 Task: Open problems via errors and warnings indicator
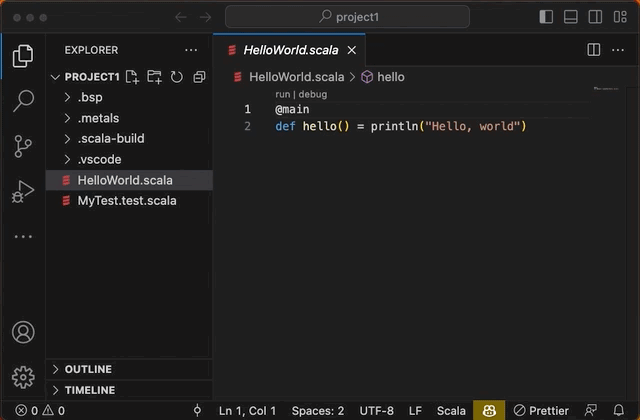[40, 410]
